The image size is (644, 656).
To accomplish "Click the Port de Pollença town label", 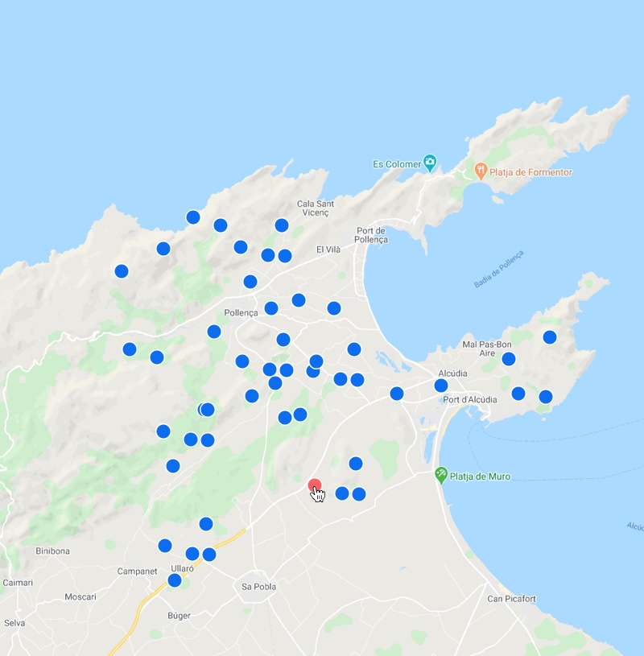I will [371, 234].
